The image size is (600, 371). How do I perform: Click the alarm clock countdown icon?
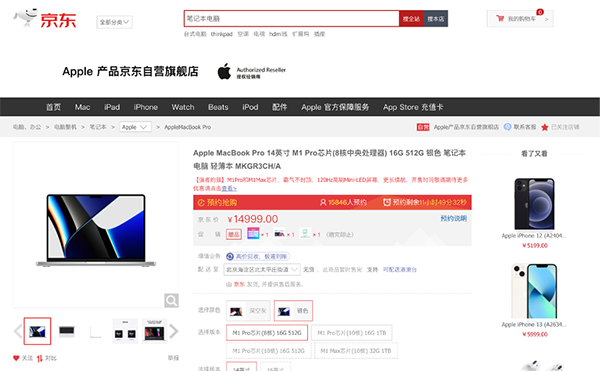[387, 202]
